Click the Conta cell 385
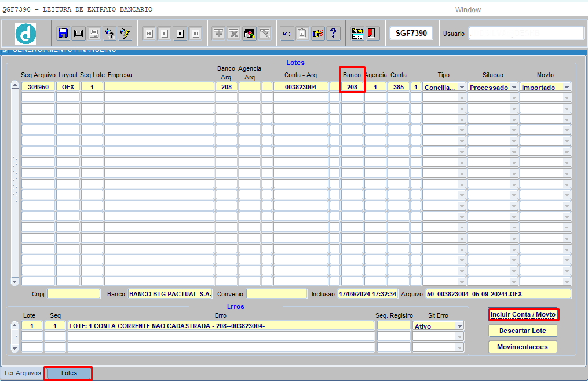Image resolution: width=588 pixels, height=381 pixels. click(x=398, y=87)
